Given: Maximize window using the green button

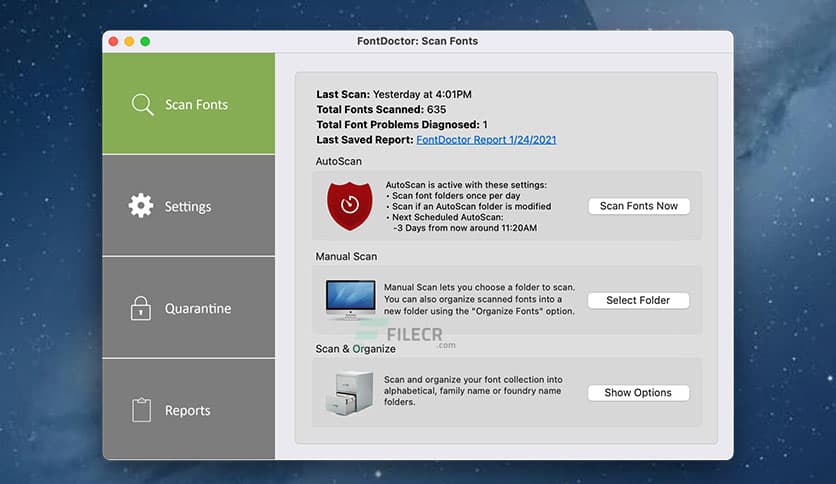Looking at the screenshot, I should coord(145,42).
